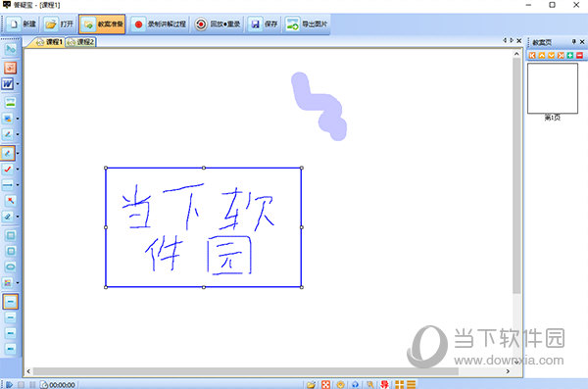Select the pen tool above the highlighted marker
Screen dimensions: 588x389
[8, 134]
